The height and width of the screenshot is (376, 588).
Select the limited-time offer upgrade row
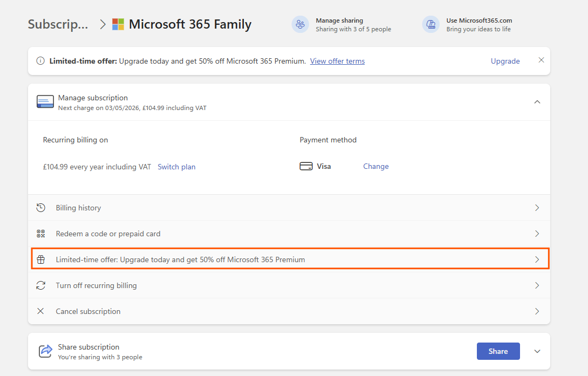(290, 259)
